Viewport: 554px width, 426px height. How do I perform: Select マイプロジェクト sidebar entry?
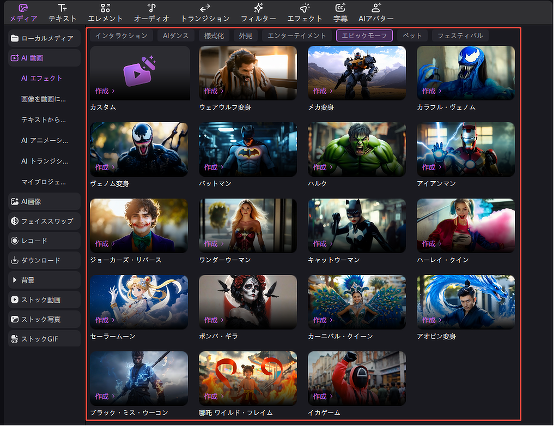tap(43, 182)
